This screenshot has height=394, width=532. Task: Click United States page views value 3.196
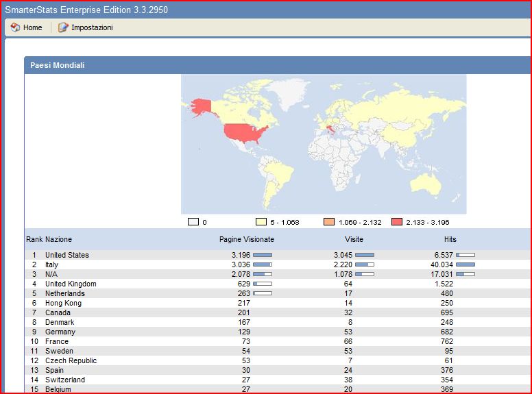(241, 255)
